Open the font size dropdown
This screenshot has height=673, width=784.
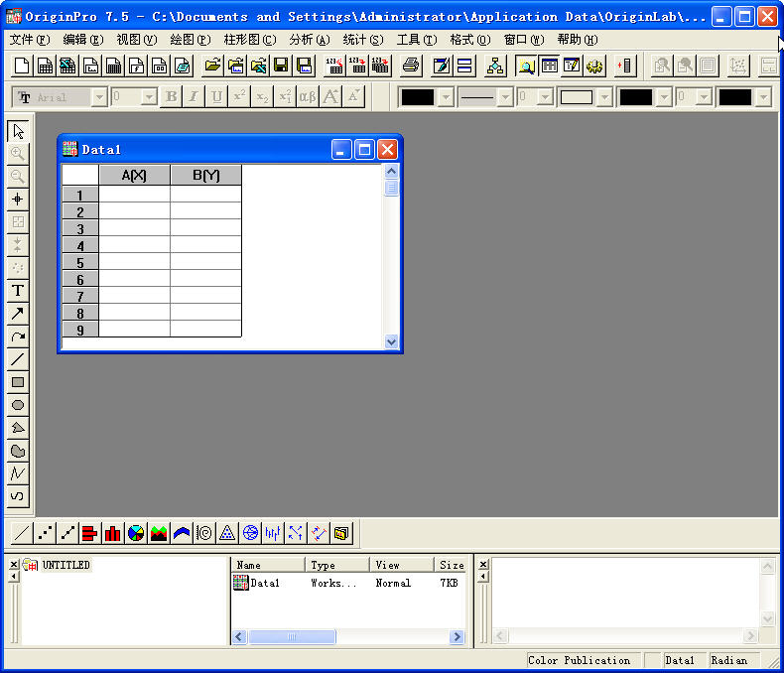tap(149, 97)
